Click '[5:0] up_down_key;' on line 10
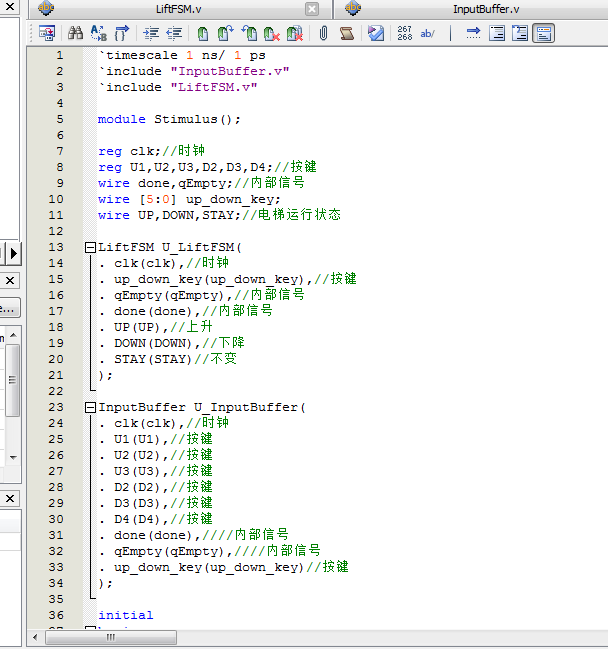The height and width of the screenshot is (649, 608). 210,200
